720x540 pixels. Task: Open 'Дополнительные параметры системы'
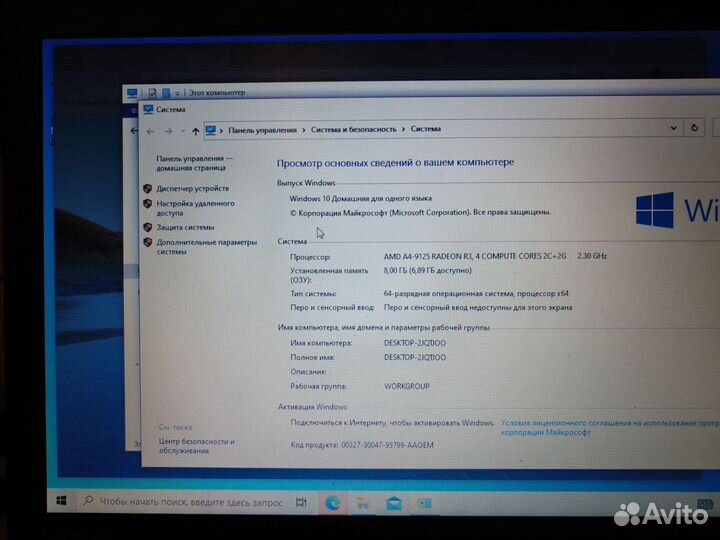tap(207, 247)
